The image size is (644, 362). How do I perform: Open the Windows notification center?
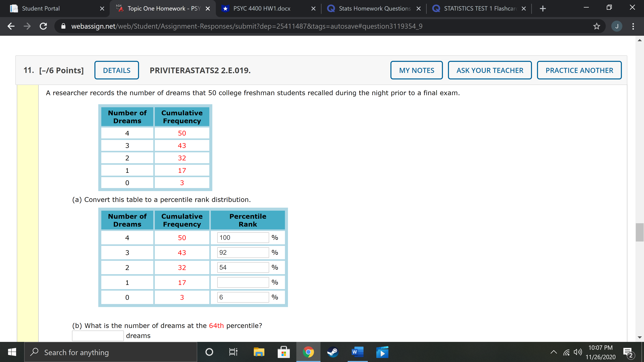coord(628,352)
